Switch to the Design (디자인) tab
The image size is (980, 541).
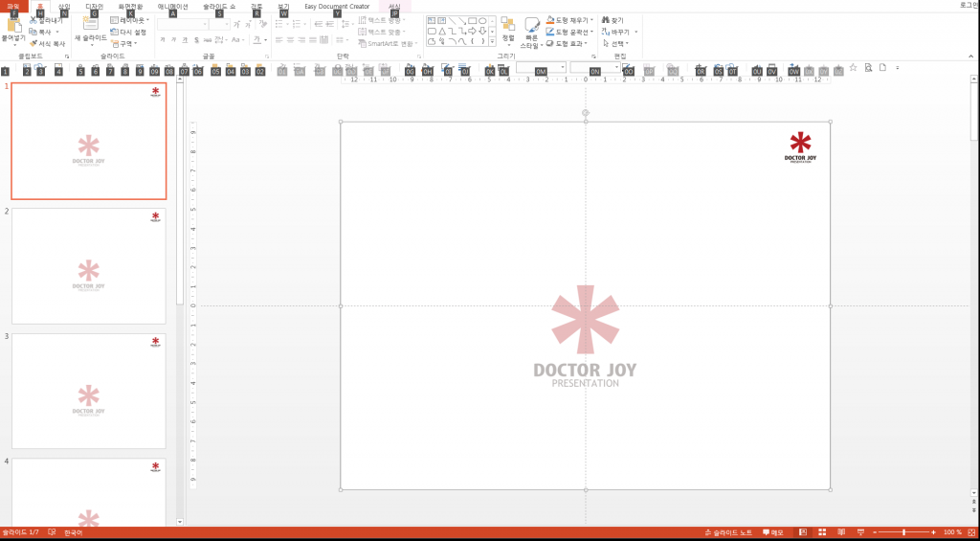(95, 7)
